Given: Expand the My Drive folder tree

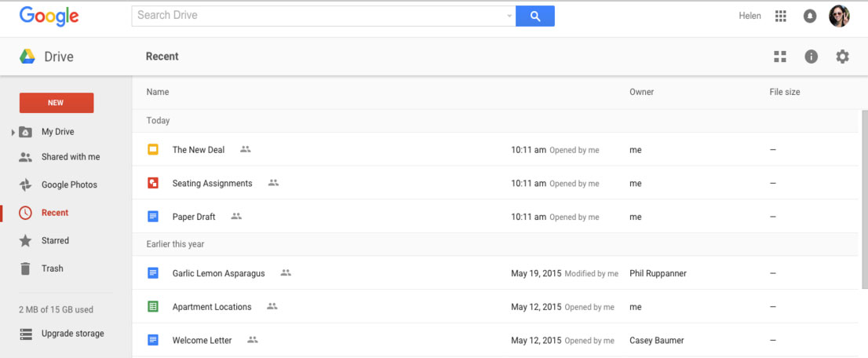Looking at the screenshot, I should (13, 133).
